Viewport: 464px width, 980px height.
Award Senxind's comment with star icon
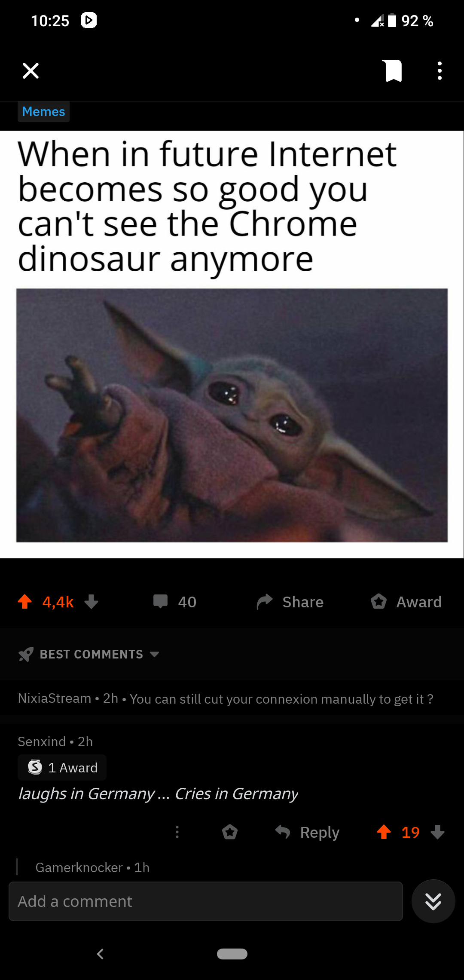[230, 832]
